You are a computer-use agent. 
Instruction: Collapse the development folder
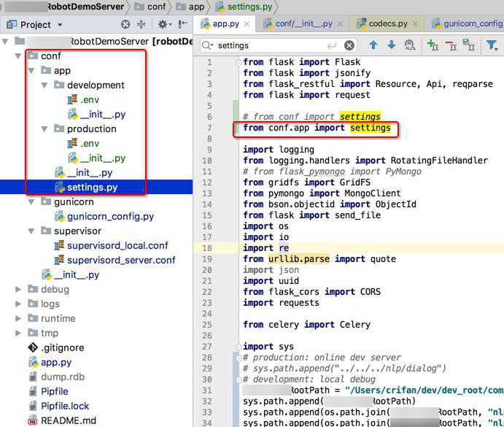click(x=45, y=85)
